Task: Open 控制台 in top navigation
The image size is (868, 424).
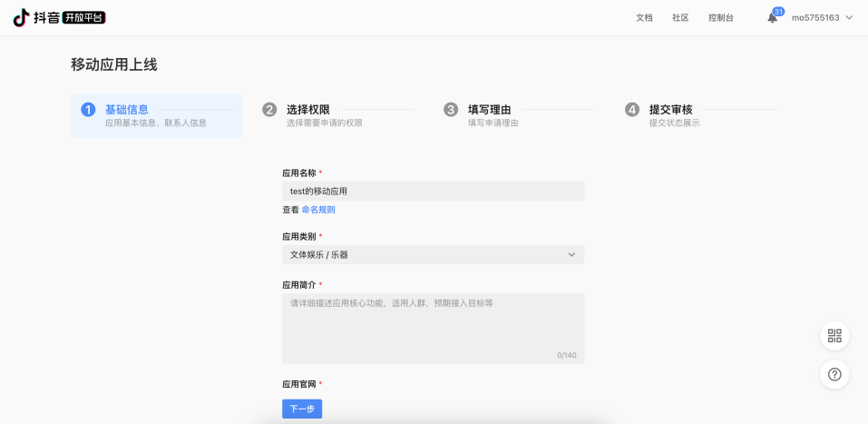Action: (721, 18)
